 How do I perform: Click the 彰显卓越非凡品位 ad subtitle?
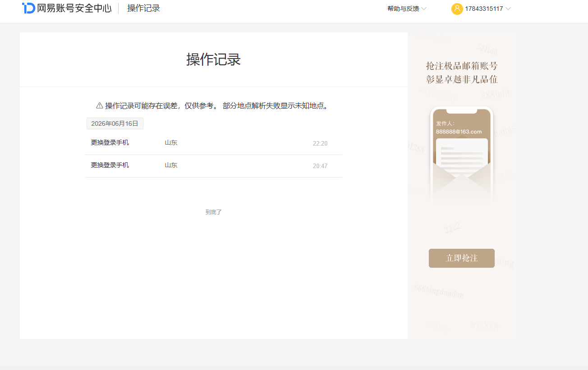[462, 79]
